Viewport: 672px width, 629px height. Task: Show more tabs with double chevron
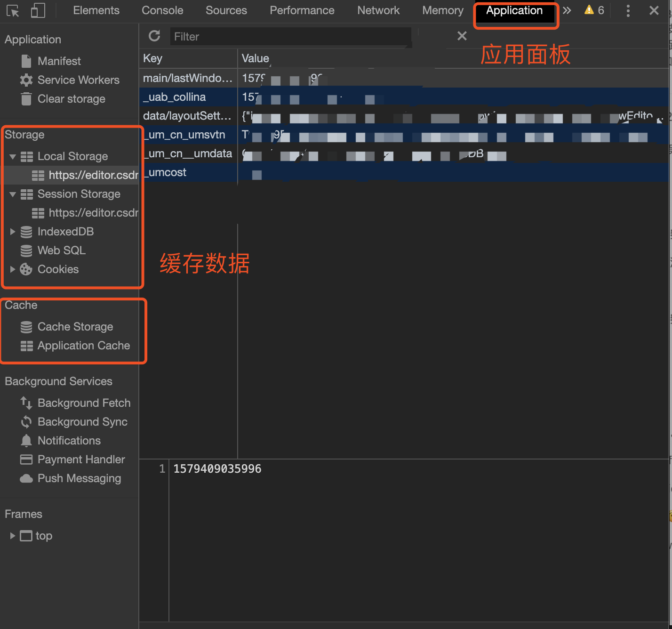[567, 10]
